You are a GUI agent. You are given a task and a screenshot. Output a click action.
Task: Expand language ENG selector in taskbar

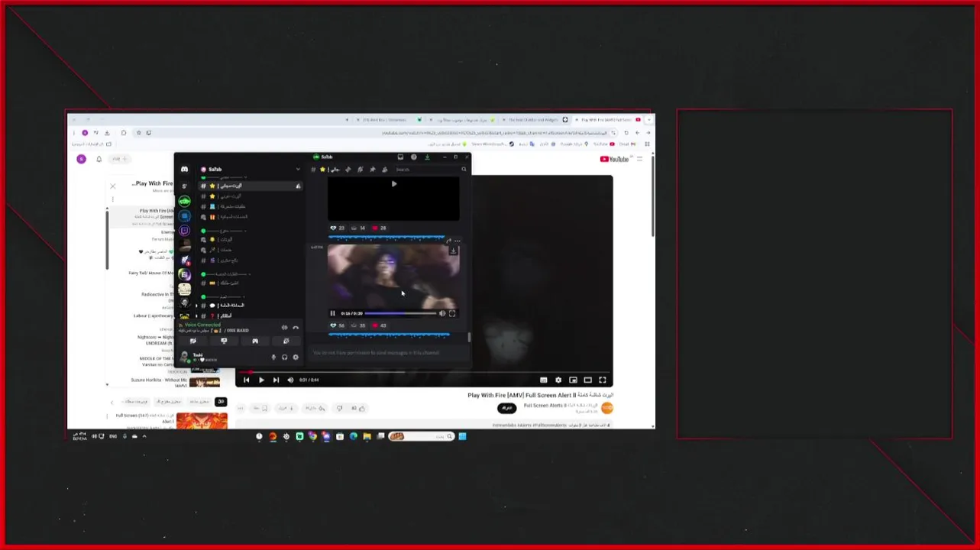coord(112,436)
